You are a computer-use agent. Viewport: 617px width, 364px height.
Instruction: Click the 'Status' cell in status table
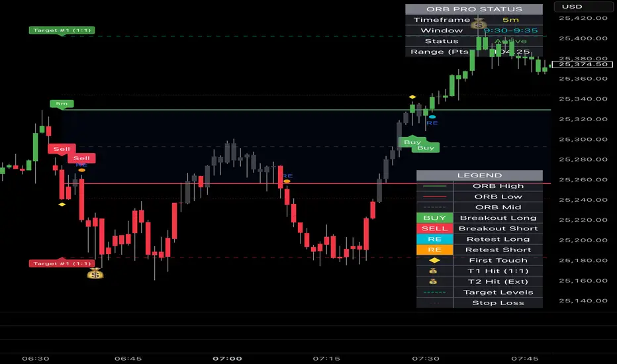coord(442,41)
